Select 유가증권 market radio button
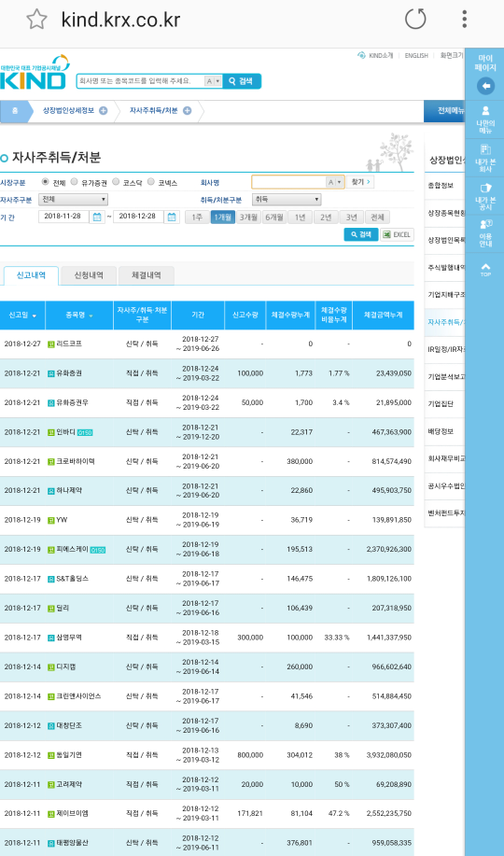504x856 pixels. [x=75, y=182]
